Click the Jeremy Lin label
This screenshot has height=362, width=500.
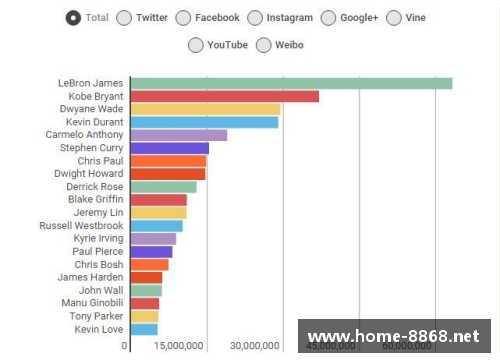point(98,212)
